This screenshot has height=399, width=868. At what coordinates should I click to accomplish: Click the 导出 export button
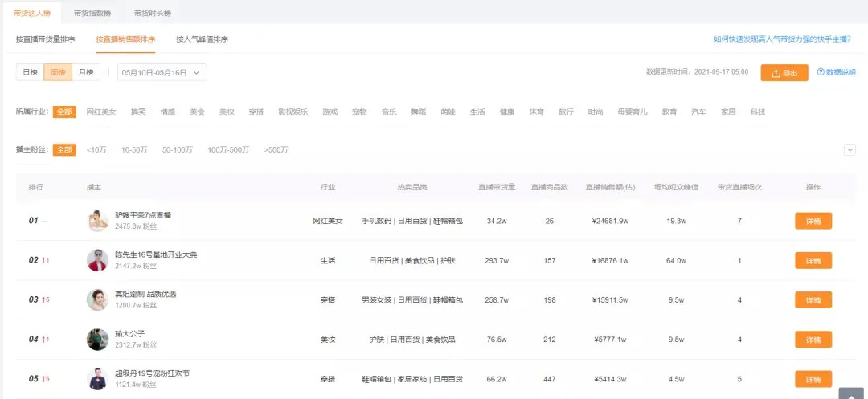coord(784,73)
